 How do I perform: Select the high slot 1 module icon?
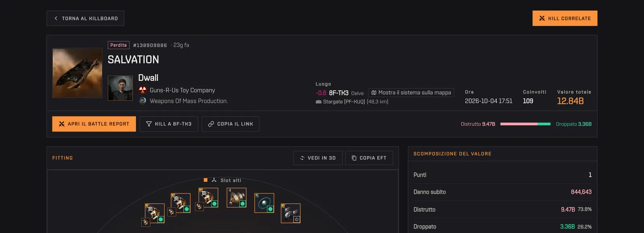155,213
